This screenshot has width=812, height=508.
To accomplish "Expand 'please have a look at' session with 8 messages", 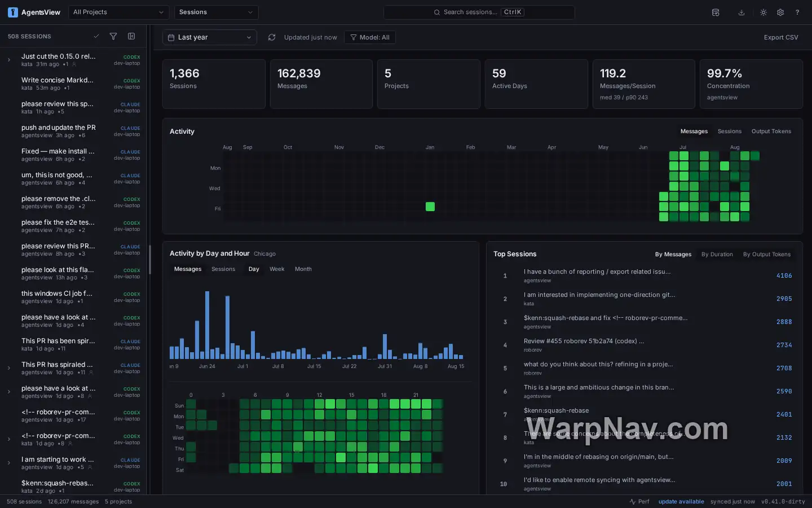I will tap(9, 392).
